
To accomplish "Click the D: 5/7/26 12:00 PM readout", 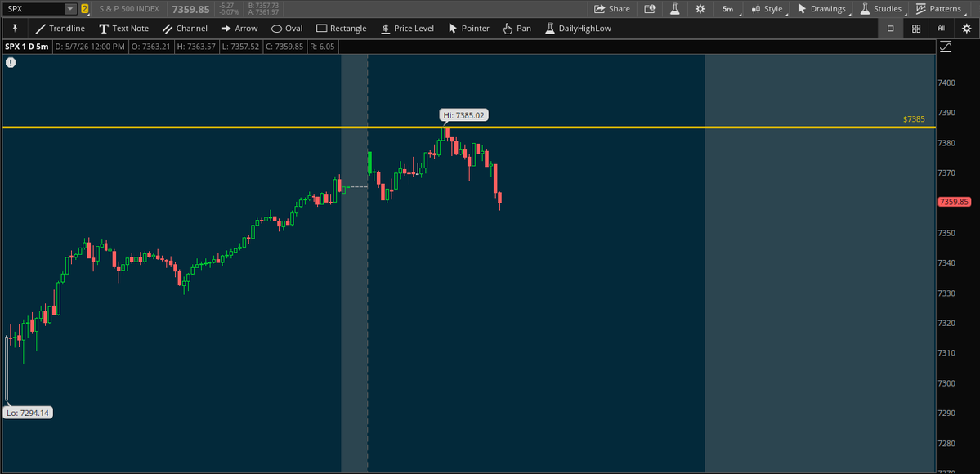I will [x=90, y=47].
